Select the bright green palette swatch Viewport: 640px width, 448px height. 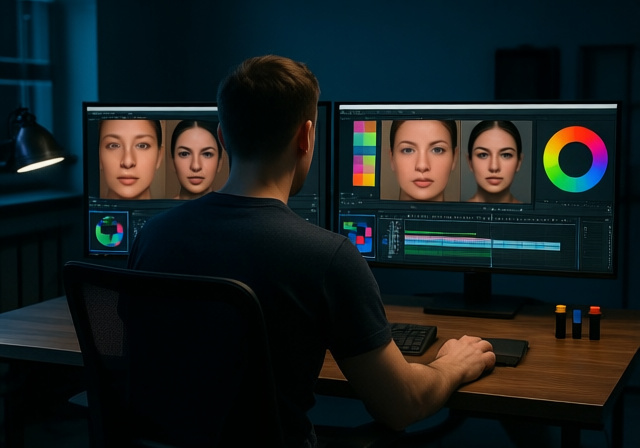click(x=369, y=139)
